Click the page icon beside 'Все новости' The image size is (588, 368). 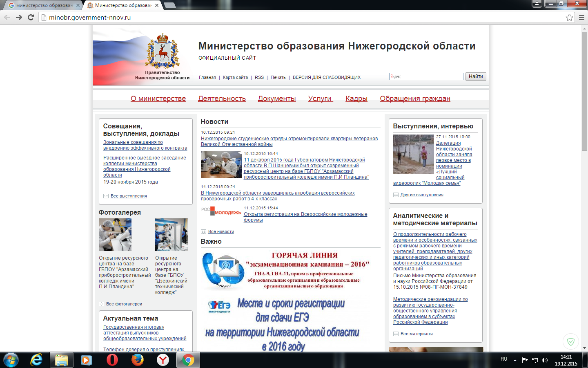pos(203,231)
